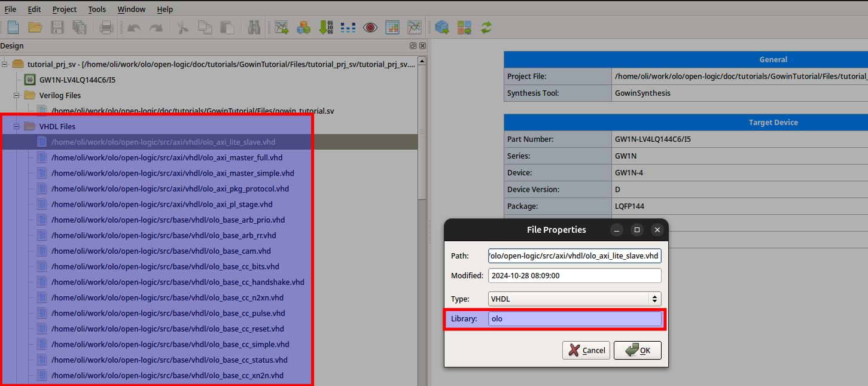Click the Find binoculars icon
The width and height of the screenshot is (868, 386).
(254, 27)
